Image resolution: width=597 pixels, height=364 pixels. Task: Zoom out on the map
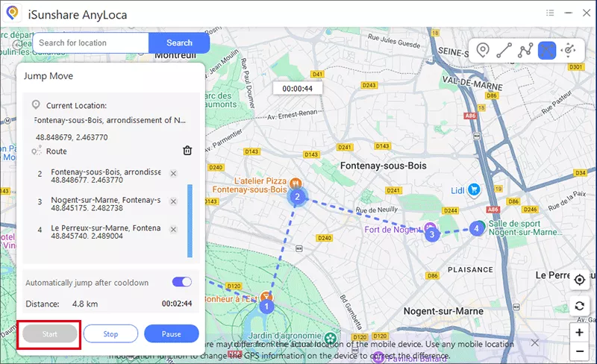(579, 351)
